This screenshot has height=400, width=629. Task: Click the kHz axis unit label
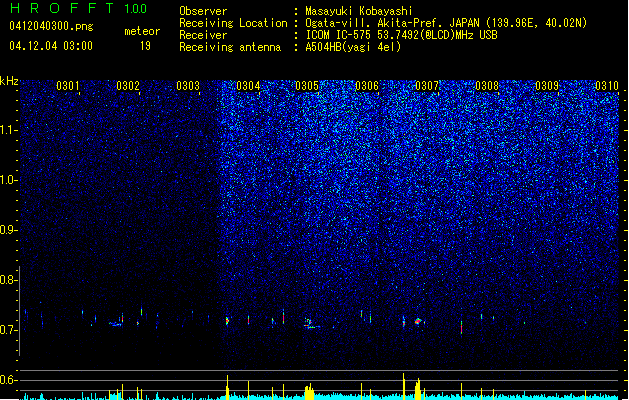[9, 81]
